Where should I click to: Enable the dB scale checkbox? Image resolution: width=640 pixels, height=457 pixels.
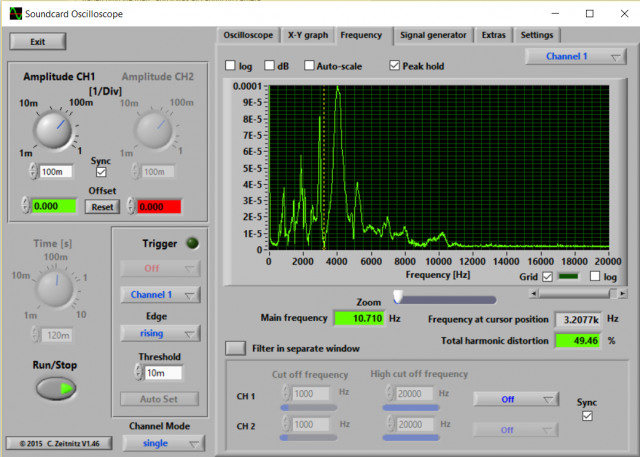coord(270,66)
